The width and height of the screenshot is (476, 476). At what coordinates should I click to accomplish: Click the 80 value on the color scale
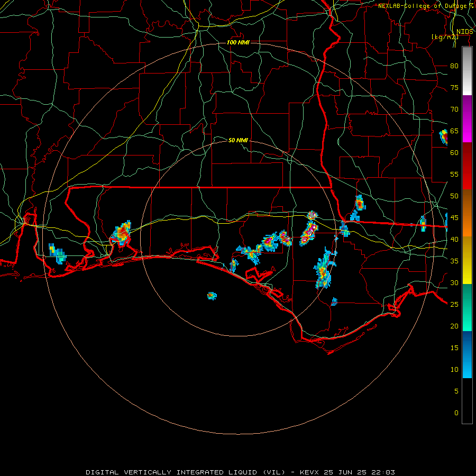coord(454,66)
